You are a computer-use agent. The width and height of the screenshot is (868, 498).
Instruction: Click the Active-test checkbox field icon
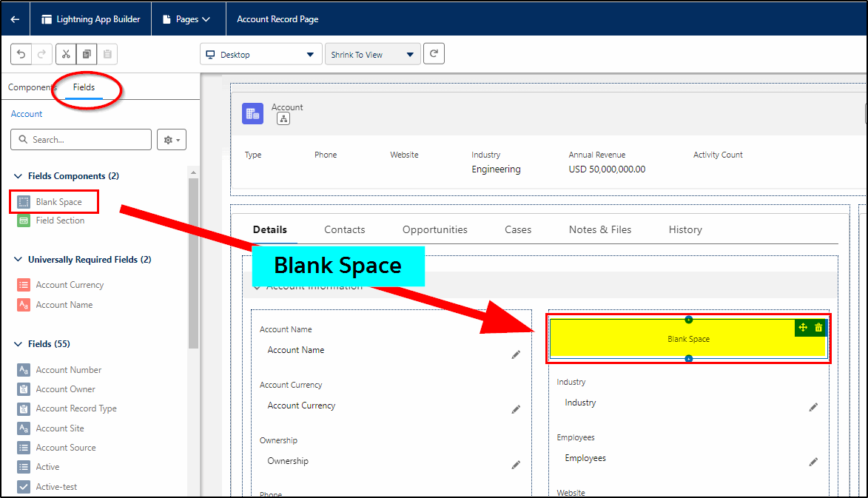click(x=24, y=487)
